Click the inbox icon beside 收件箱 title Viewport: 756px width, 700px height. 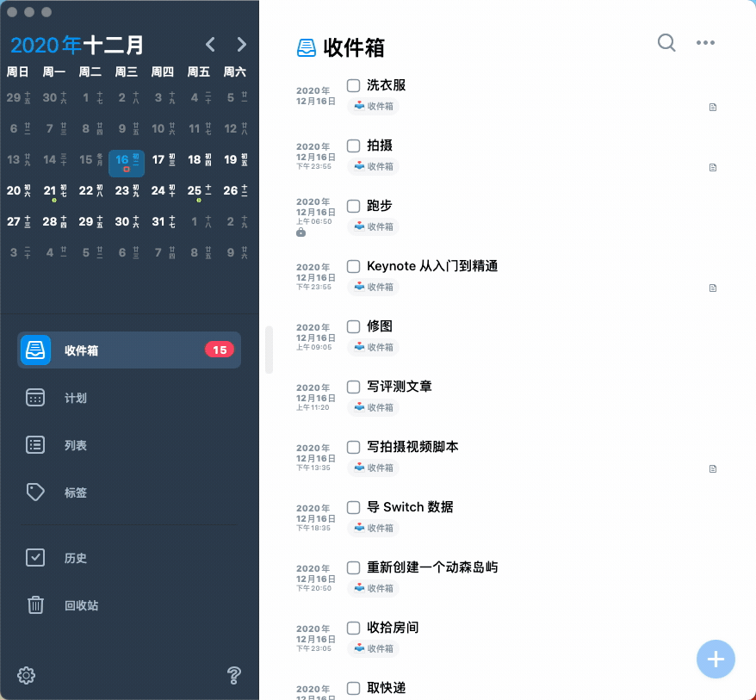[x=307, y=47]
